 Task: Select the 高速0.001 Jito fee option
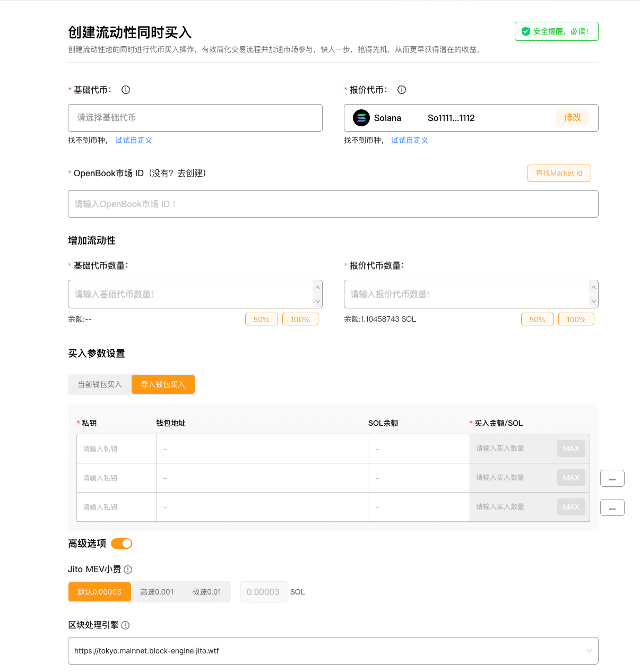[x=157, y=592]
